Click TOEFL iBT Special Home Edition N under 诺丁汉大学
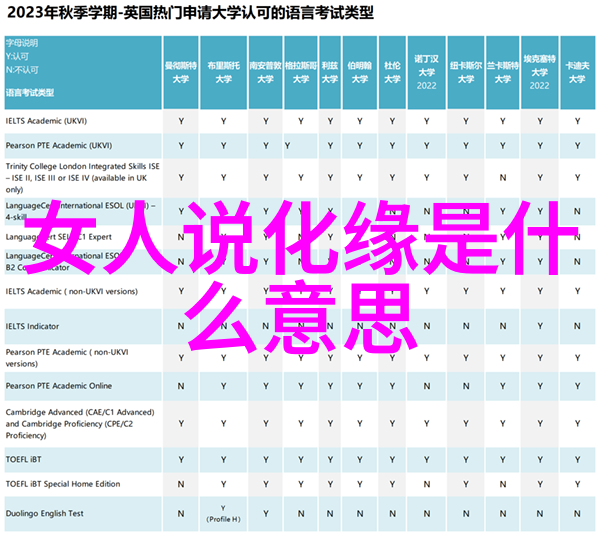 426,484
